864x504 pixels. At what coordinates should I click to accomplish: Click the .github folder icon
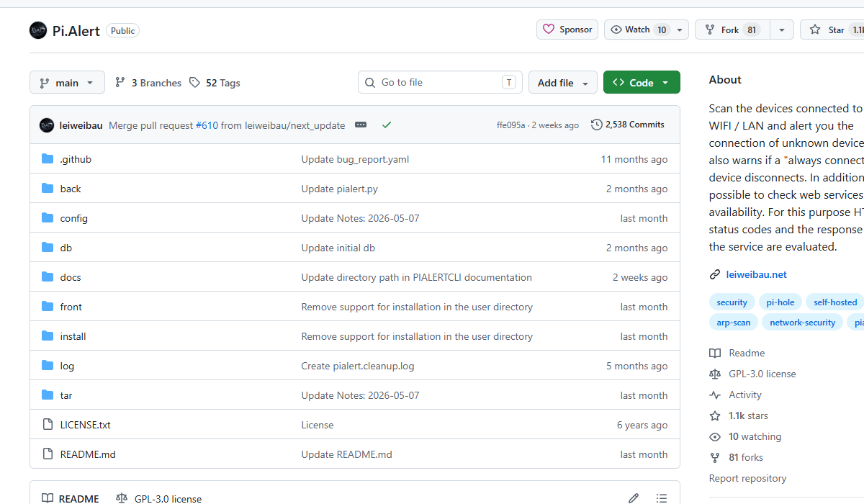click(48, 159)
